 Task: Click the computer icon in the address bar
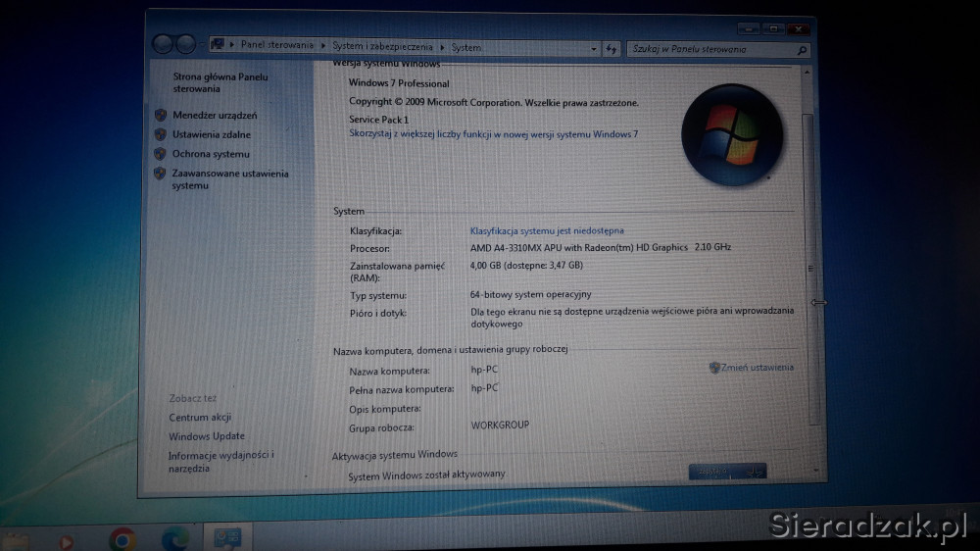[x=218, y=44]
